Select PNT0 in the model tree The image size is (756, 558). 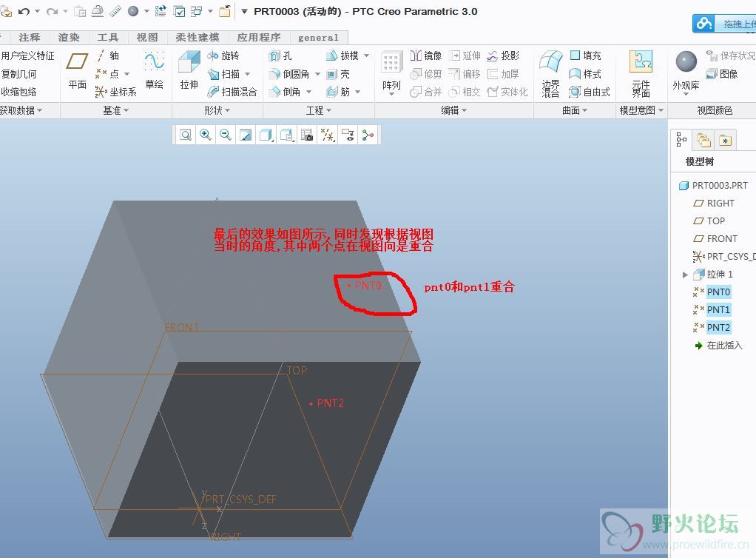click(718, 292)
